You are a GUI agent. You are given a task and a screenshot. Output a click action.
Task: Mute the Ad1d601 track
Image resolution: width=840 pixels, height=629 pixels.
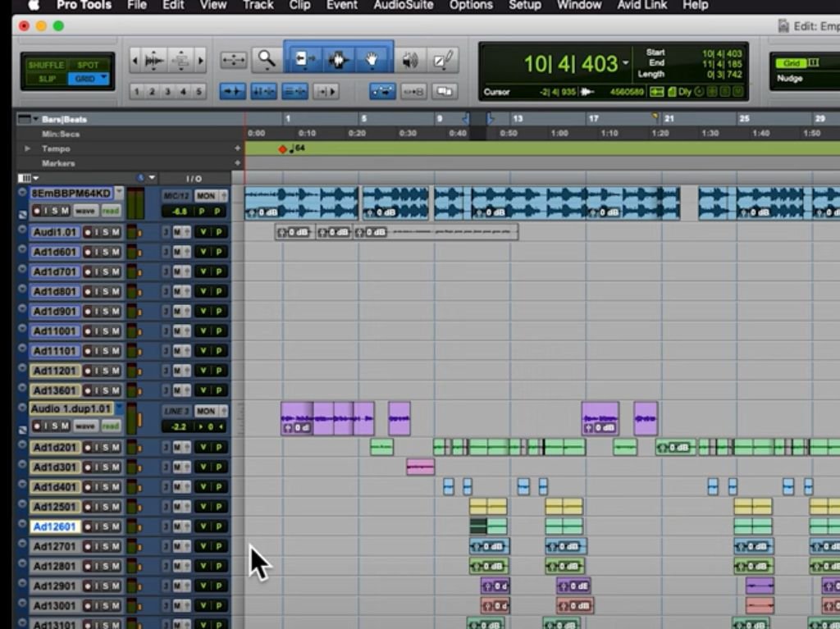[x=115, y=252]
